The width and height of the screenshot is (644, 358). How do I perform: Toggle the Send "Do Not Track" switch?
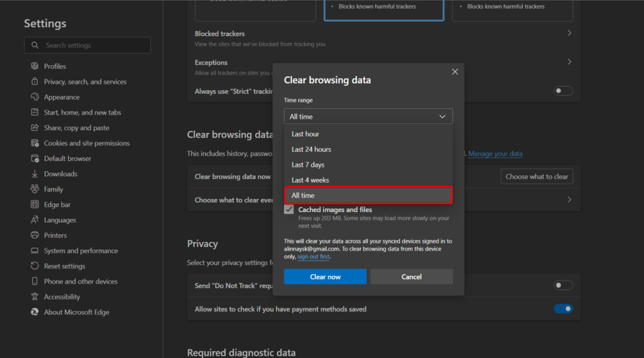(x=563, y=285)
